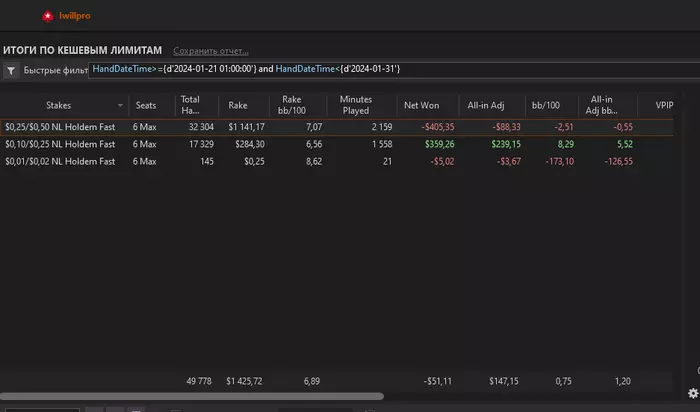Screen dimensions: 700x412
Task: Open the Stakes column dropdown arrow
Action: [121, 105]
